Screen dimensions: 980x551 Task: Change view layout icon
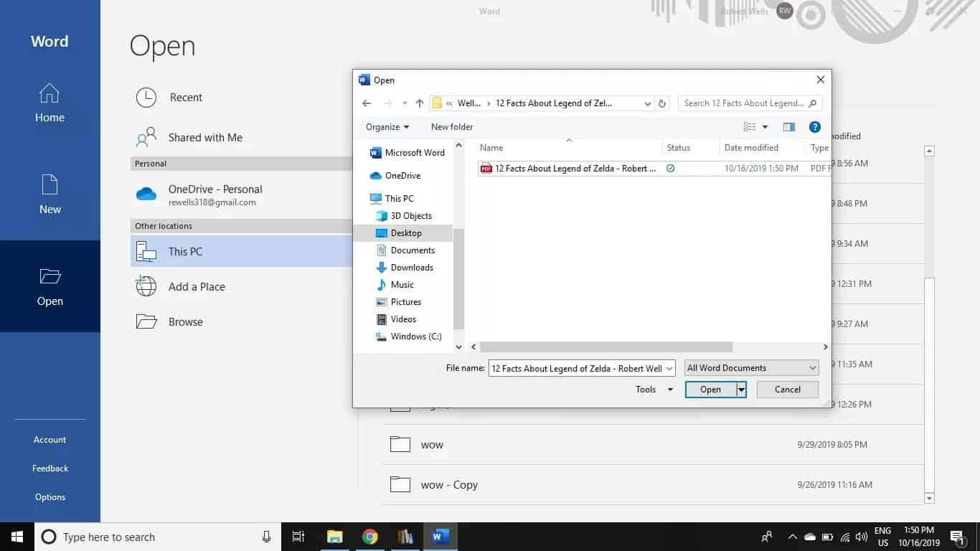tap(750, 127)
